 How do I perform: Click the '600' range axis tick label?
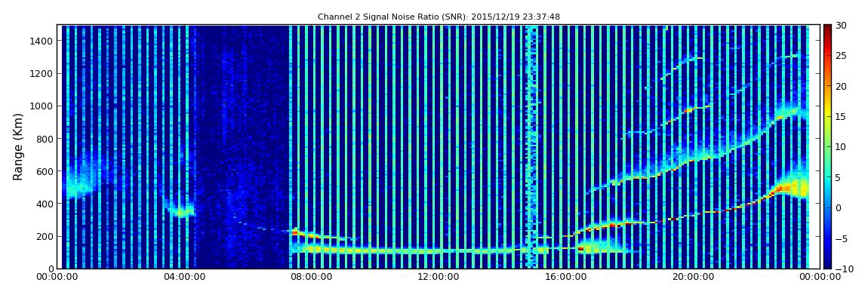coord(45,171)
